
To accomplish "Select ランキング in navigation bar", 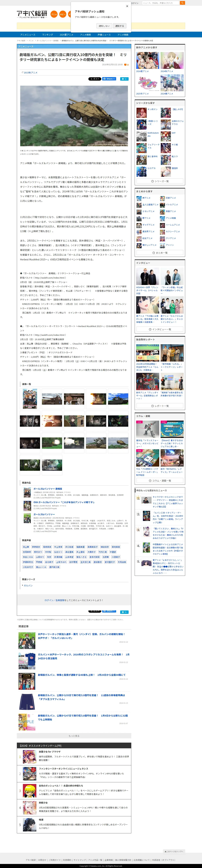I will tap(47, 35).
